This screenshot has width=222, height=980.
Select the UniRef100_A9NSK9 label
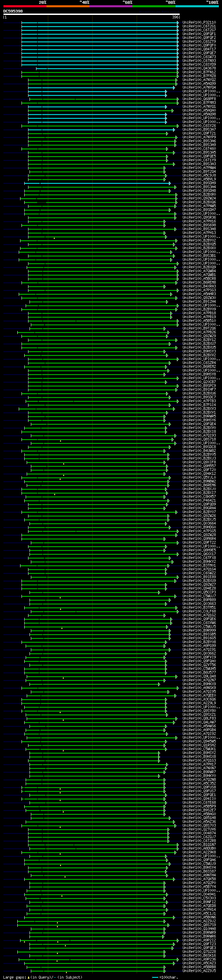coord(199,687)
